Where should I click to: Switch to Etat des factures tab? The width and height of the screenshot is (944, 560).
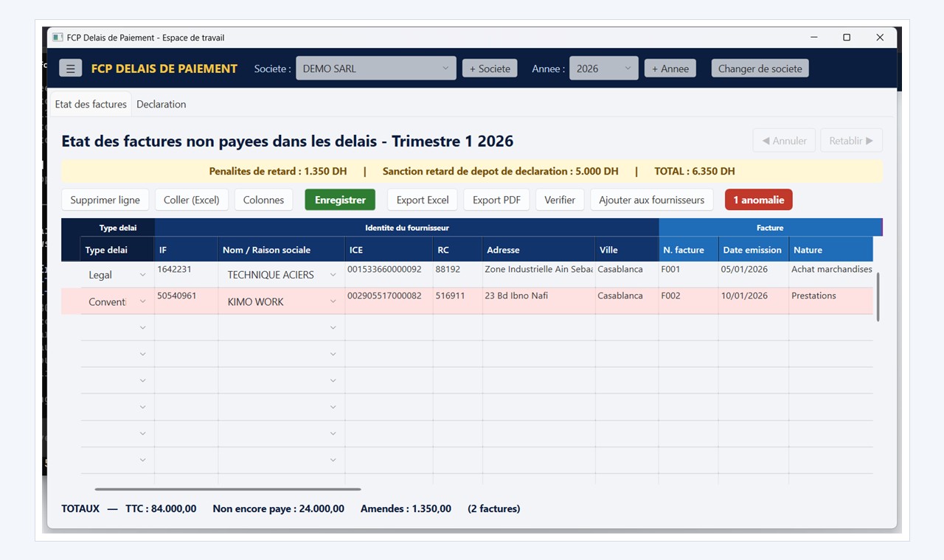(91, 104)
